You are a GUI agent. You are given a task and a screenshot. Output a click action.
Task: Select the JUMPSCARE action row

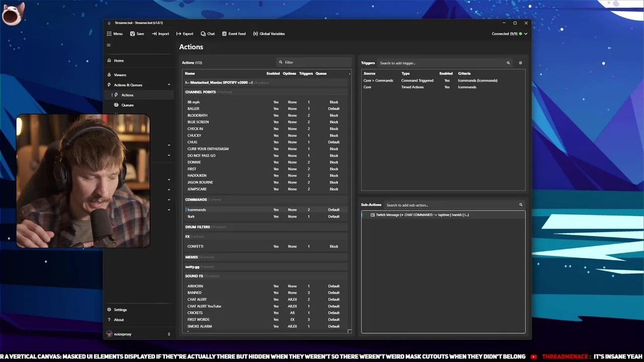coord(266,189)
